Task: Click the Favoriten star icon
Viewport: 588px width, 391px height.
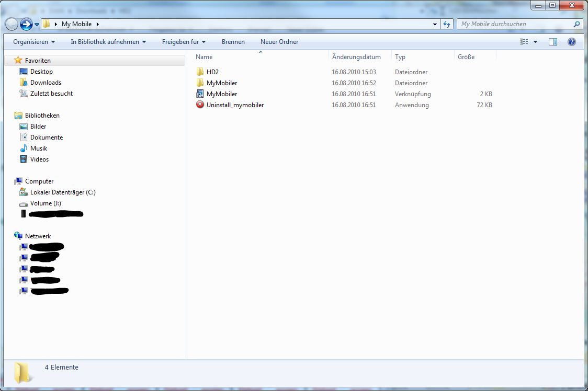Action: (18, 60)
